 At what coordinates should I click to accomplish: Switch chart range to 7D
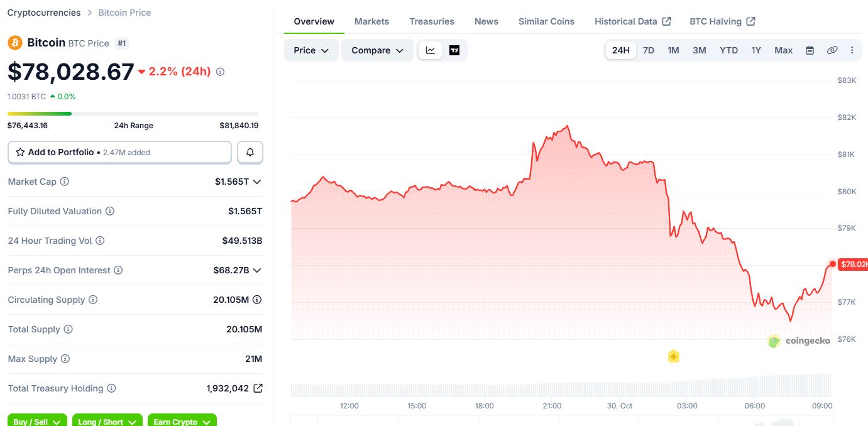click(648, 50)
